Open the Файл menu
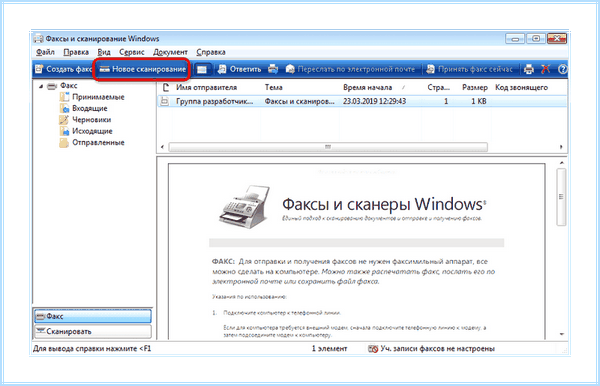 point(45,52)
